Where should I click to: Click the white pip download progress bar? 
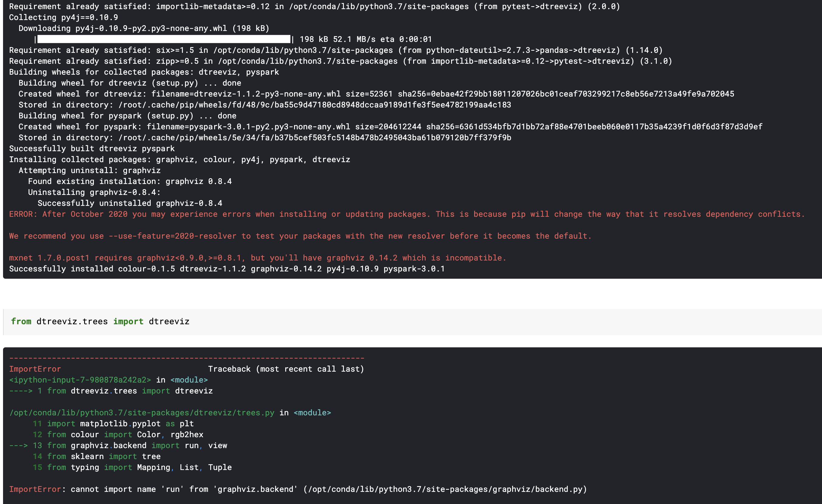[x=163, y=39]
